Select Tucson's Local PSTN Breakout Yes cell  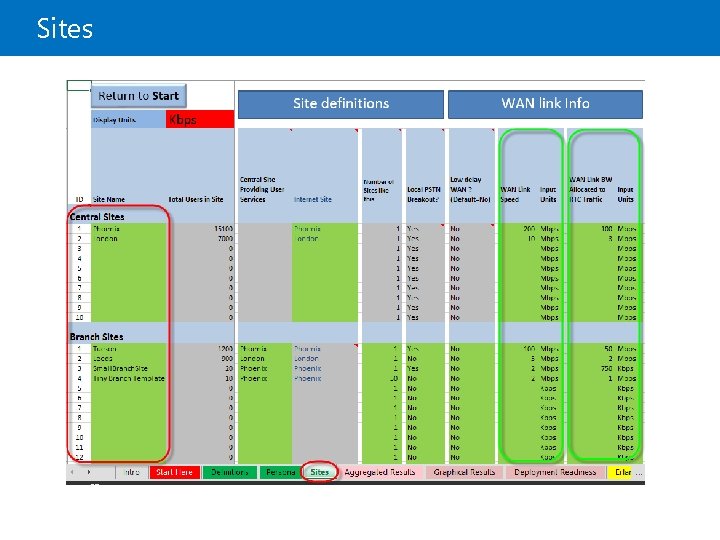[425, 349]
